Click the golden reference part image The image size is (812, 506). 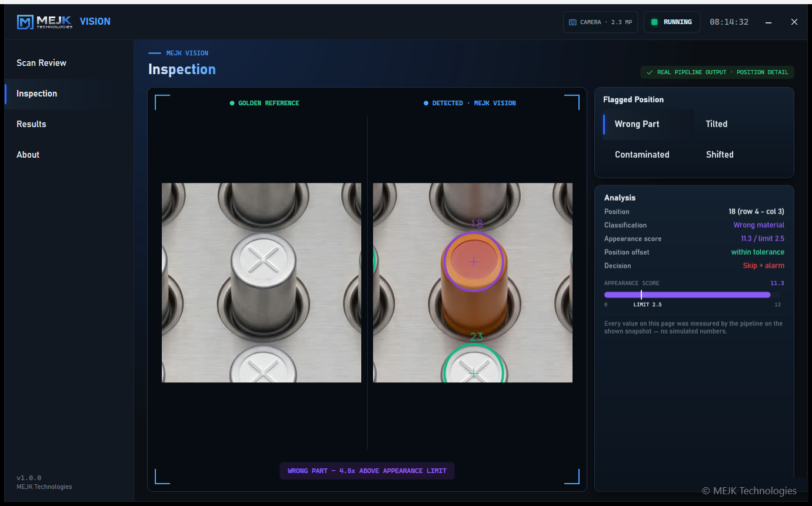[261, 282]
